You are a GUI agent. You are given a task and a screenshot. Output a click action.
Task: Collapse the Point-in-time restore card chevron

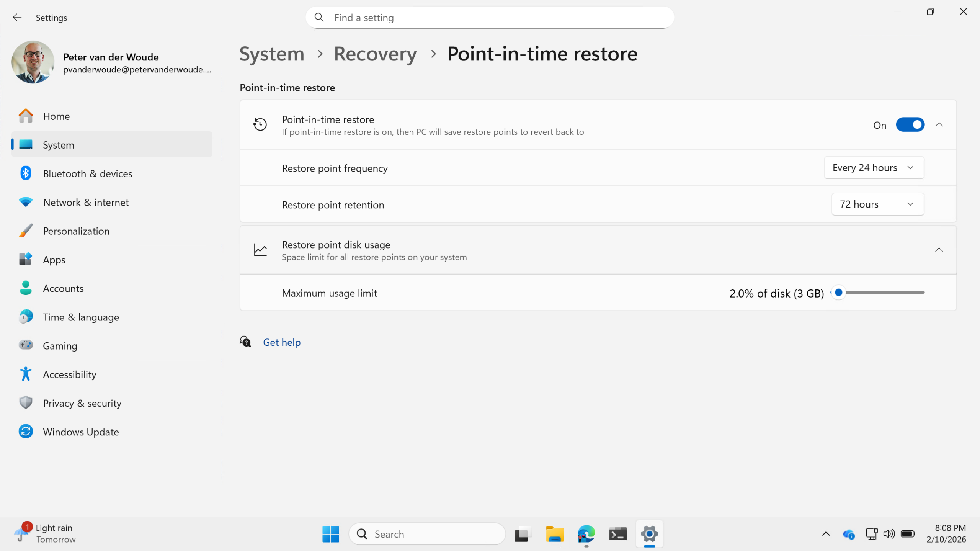pyautogui.click(x=939, y=125)
